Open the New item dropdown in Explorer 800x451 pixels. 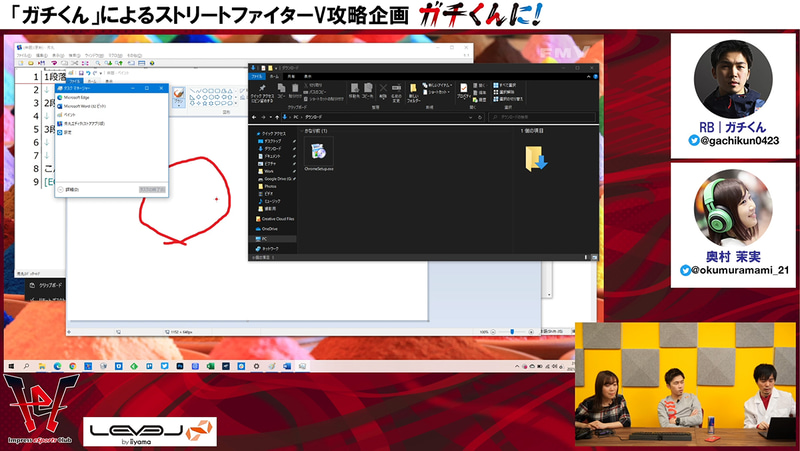coord(436,85)
